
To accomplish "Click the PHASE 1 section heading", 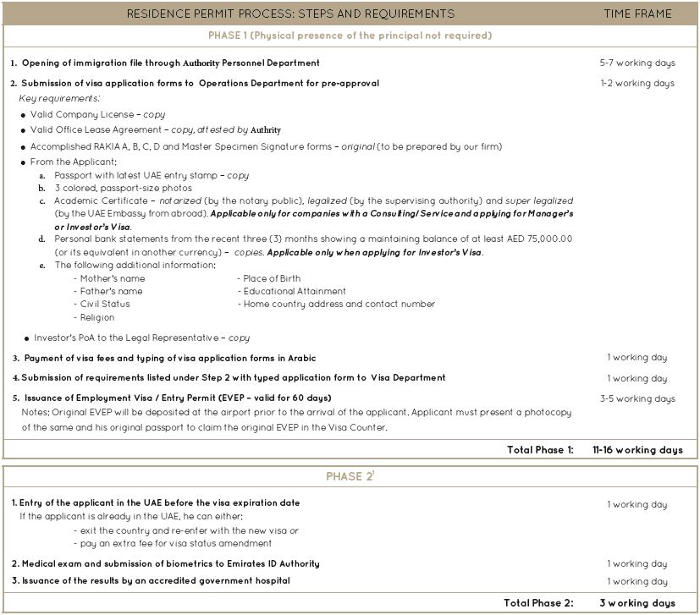I will (350, 36).
